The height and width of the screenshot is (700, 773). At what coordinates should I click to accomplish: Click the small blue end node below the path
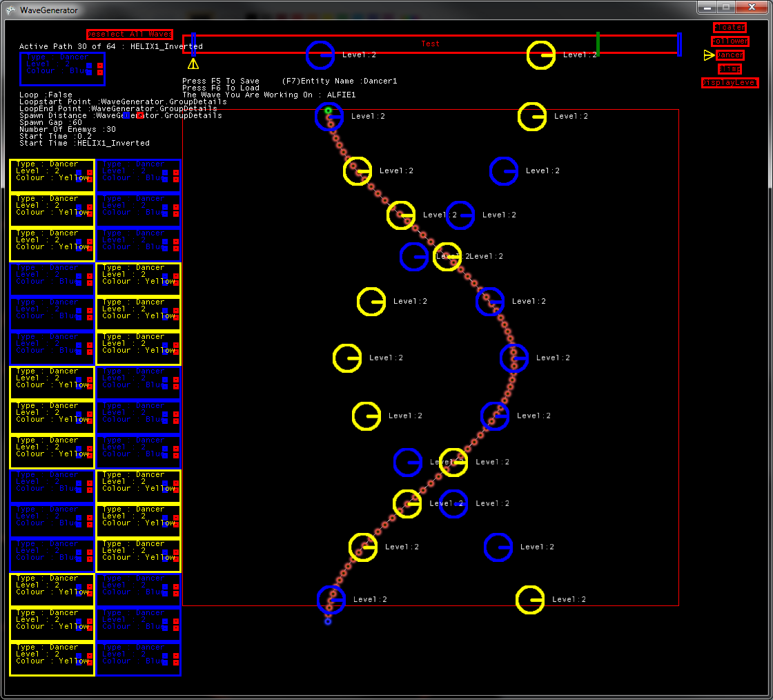pyautogui.click(x=328, y=621)
